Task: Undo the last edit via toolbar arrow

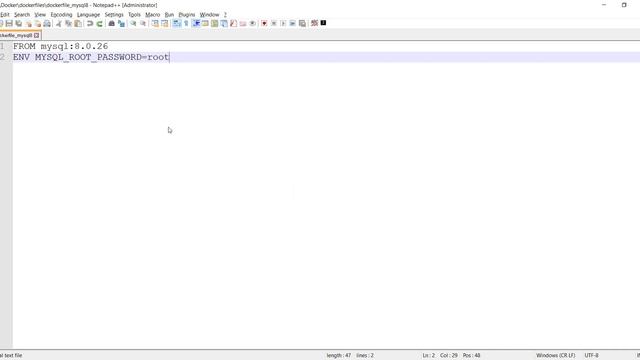Action: (90, 24)
